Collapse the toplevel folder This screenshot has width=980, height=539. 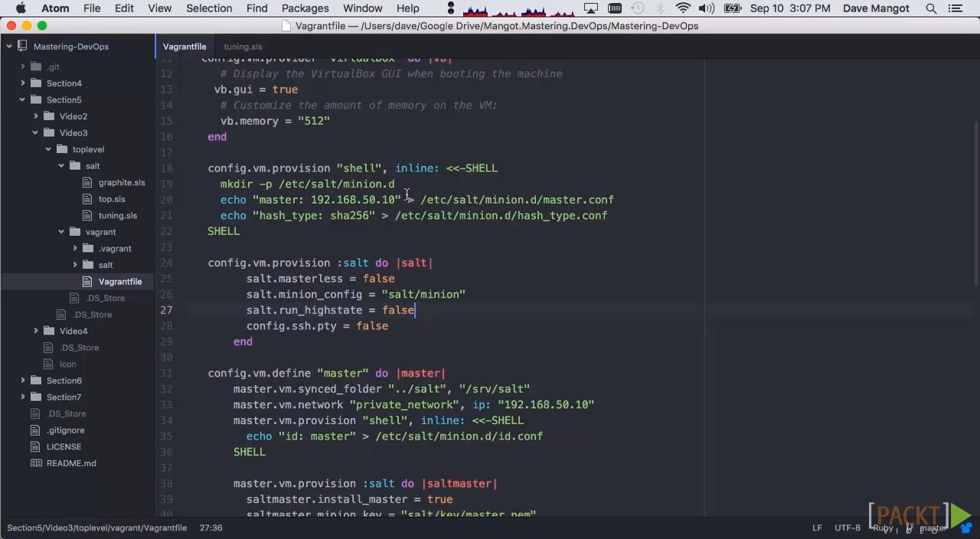point(49,149)
